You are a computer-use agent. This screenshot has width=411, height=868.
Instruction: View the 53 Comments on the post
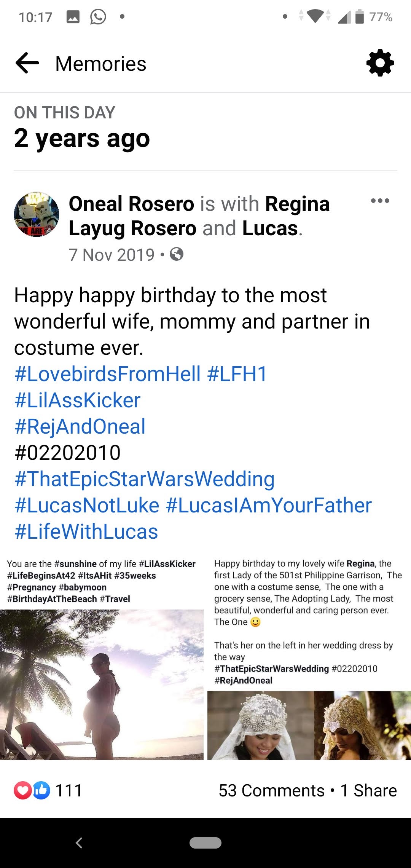(x=271, y=791)
